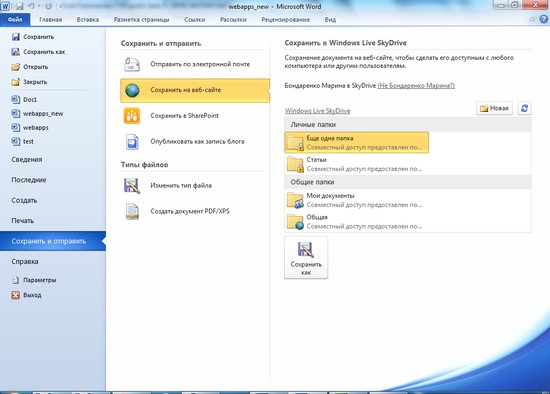Click the Windows Live SkyDrive link
Viewport: 550px width, 394px height.
(x=317, y=111)
